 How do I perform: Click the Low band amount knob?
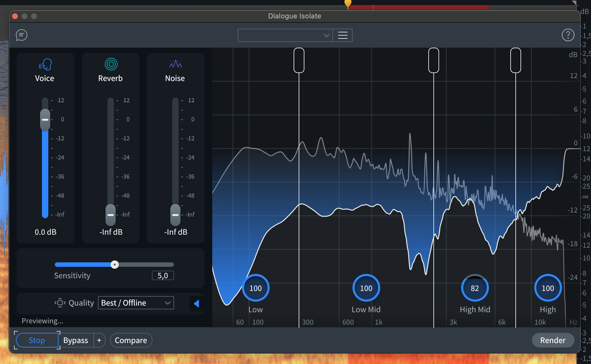255,288
